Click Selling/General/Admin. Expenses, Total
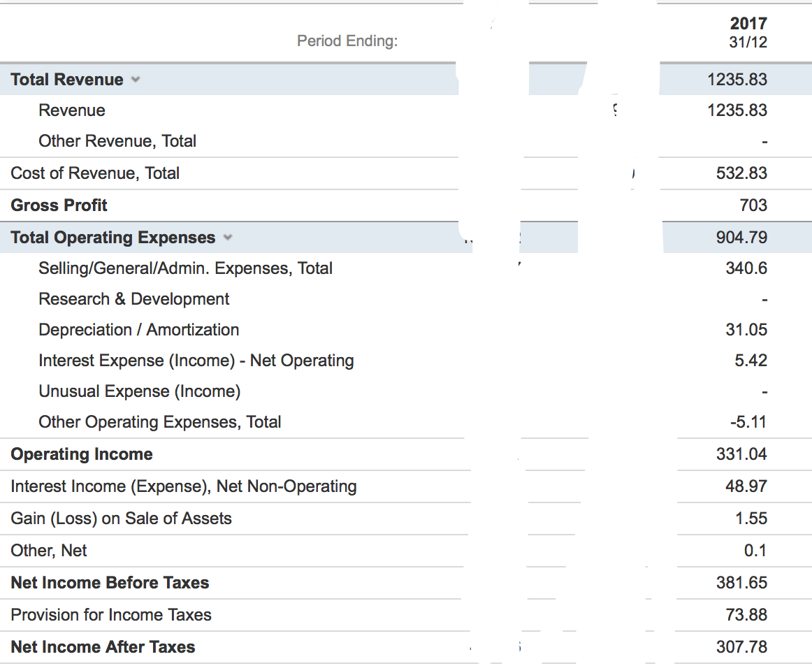Image resolution: width=812 pixels, height=666 pixels. (x=185, y=268)
